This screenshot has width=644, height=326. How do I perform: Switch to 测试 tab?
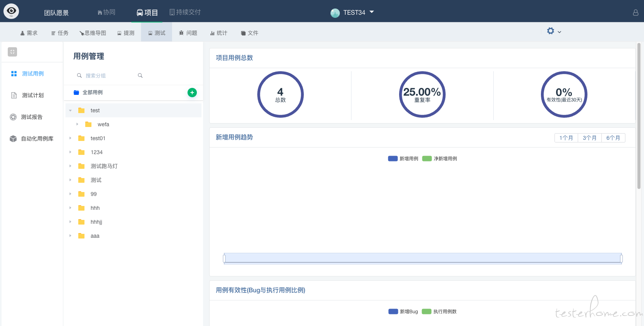(x=157, y=33)
